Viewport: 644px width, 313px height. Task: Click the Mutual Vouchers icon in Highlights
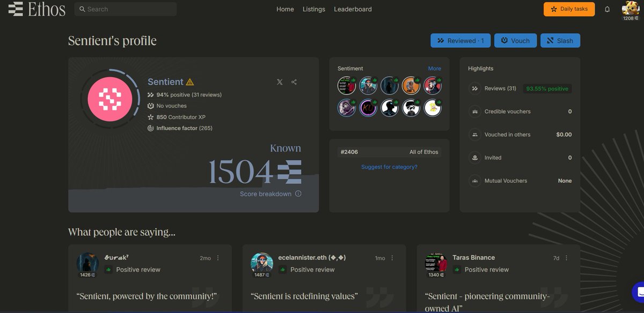475,181
